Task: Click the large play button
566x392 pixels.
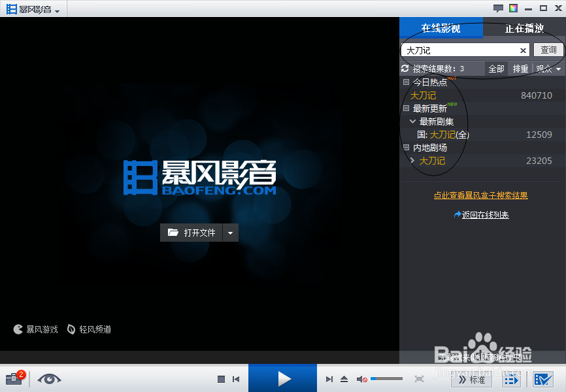Action: pos(282,378)
